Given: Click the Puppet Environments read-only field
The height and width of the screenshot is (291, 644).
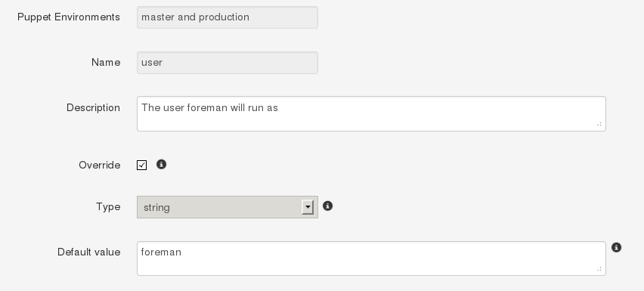Looking at the screenshot, I should pos(227,17).
